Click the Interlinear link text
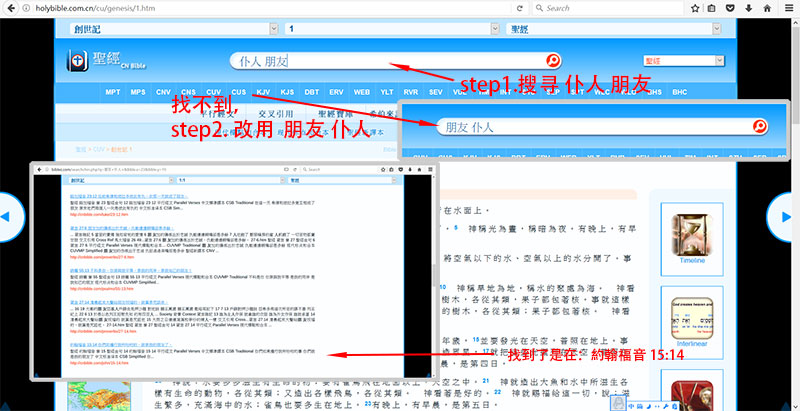This screenshot has height=411, width=800. [x=692, y=344]
